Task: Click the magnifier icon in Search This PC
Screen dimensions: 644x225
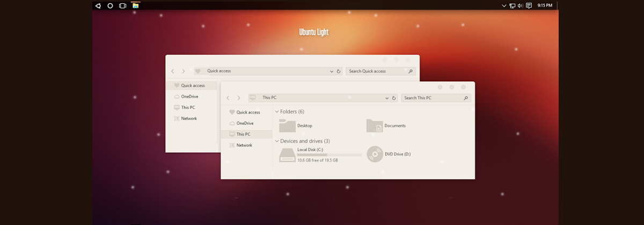Action: (466, 98)
